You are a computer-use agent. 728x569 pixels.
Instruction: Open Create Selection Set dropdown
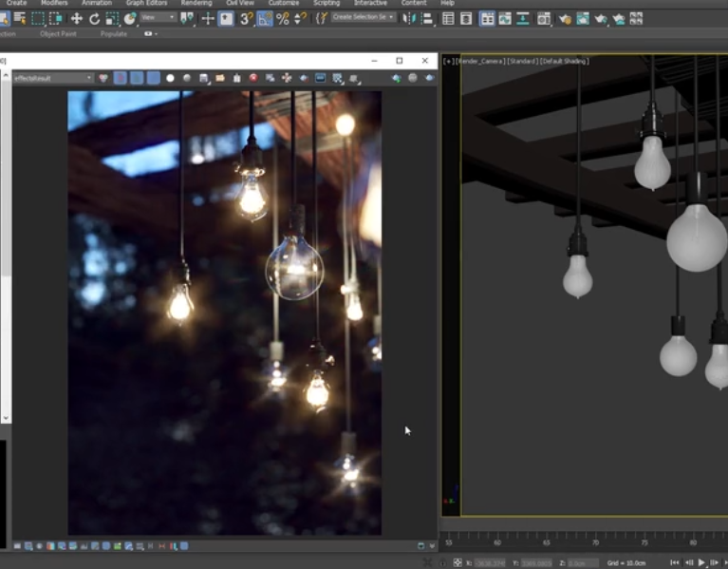(363, 17)
